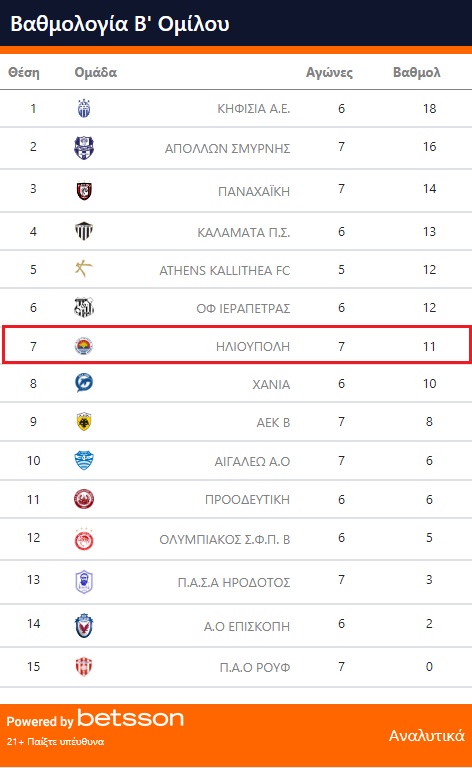Open the ΟΦ ΙΕΡΑΠΕΤΡΑΣ team name

tap(243, 308)
